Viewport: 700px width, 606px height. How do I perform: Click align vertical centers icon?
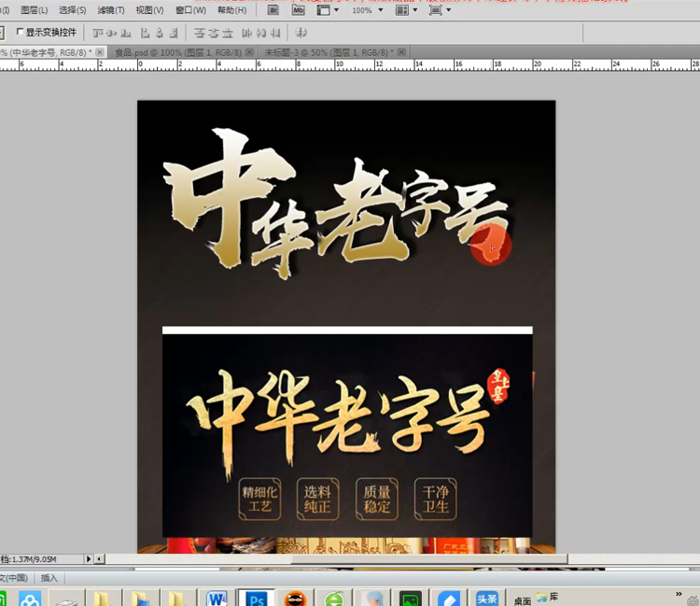tap(112, 33)
